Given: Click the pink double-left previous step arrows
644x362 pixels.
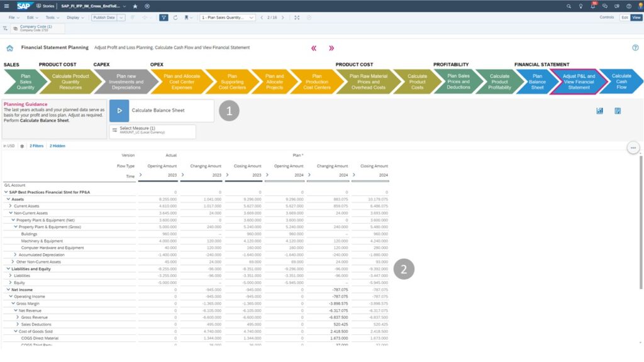Looking at the screenshot, I should click(314, 48).
